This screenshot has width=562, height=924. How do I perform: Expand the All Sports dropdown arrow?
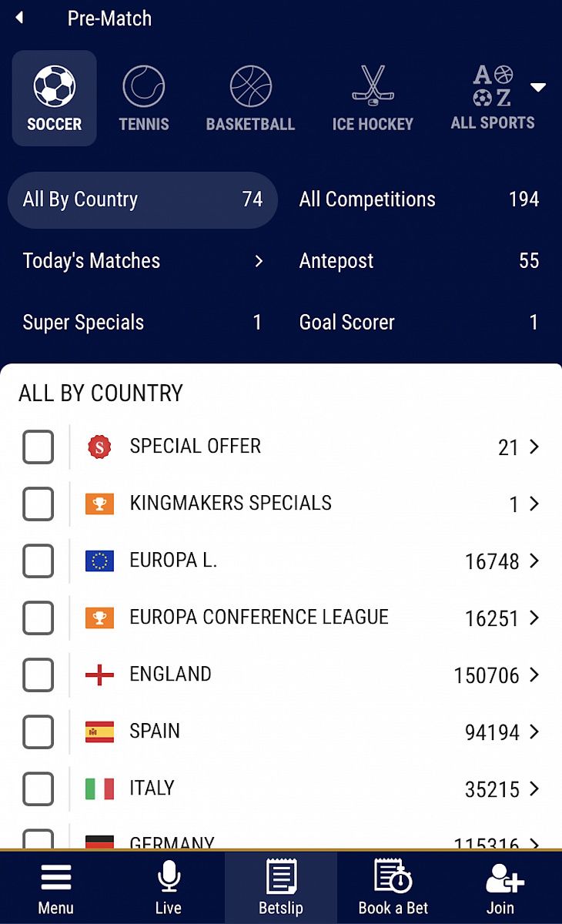[538, 87]
